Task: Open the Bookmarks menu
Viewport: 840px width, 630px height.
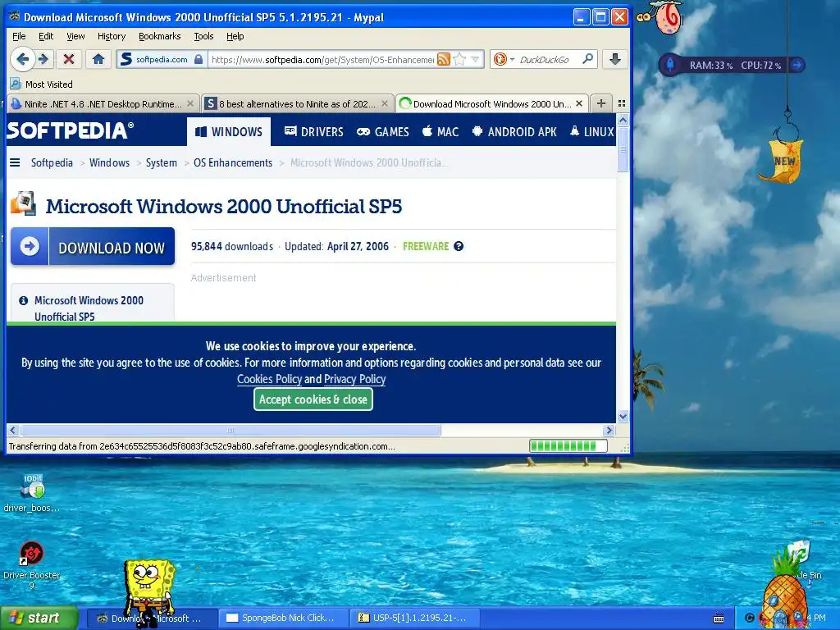Action: click(160, 36)
